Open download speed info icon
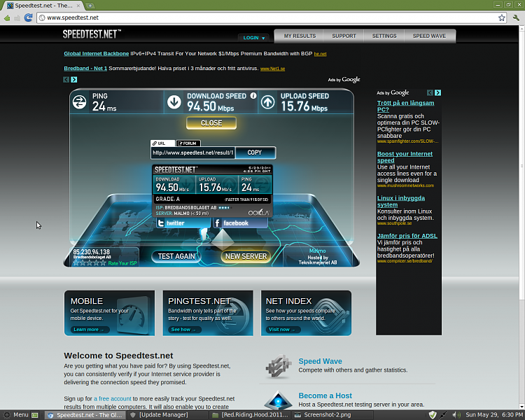The width and height of the screenshot is (525, 420). coord(253,96)
